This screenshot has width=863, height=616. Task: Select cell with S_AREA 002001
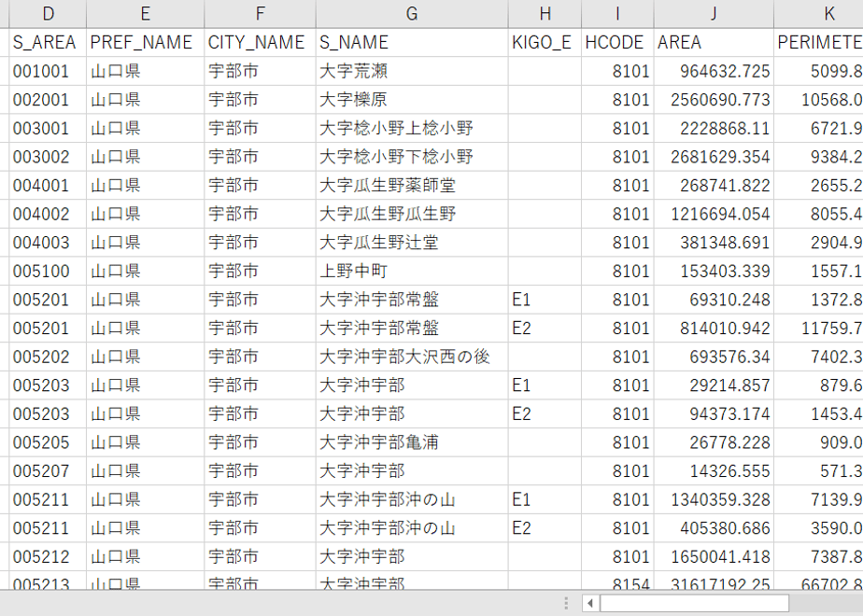48,100
